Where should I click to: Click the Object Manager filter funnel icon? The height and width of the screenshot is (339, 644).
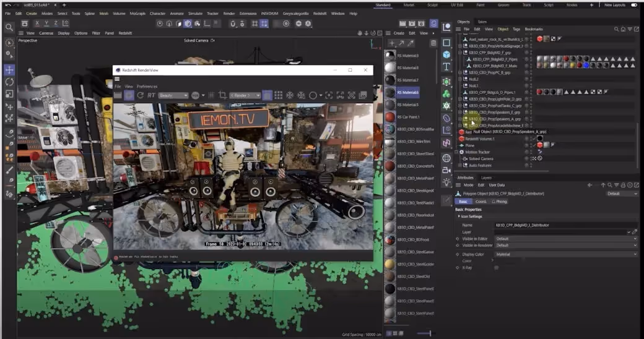630,29
